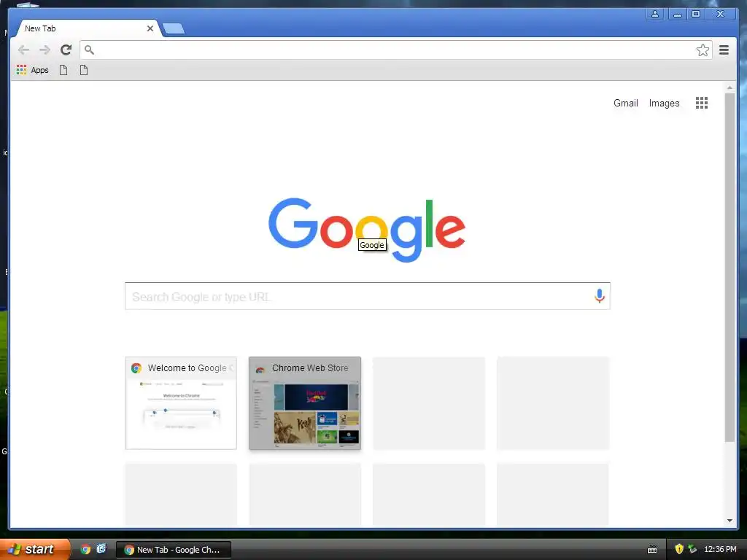Click the scrollbar up arrow
This screenshot has height=560, width=747.
[x=729, y=87]
